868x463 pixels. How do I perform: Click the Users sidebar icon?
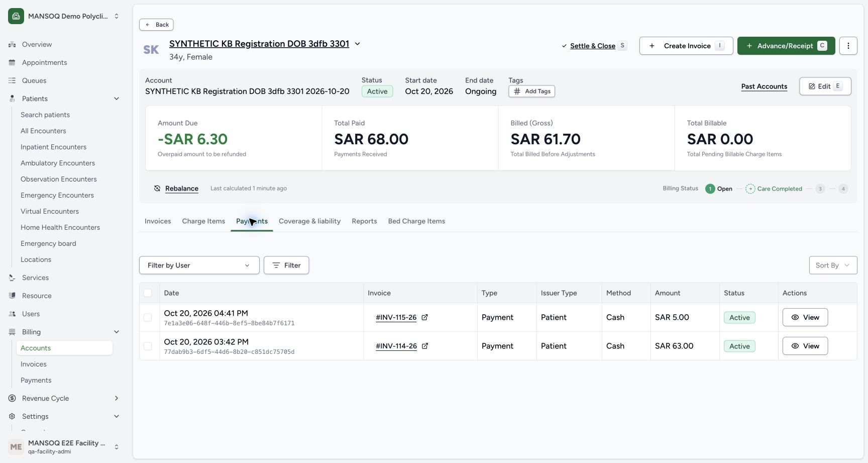point(12,314)
